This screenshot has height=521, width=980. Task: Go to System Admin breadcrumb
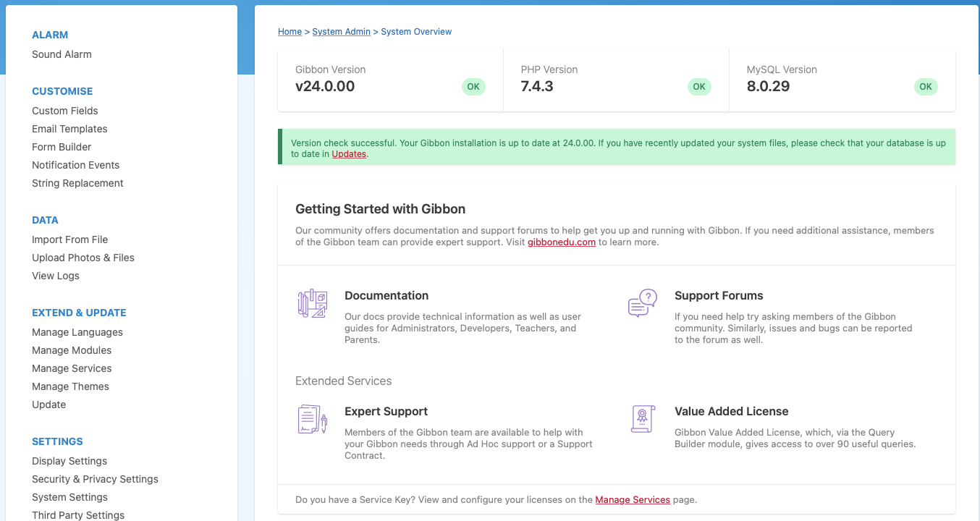341,32
